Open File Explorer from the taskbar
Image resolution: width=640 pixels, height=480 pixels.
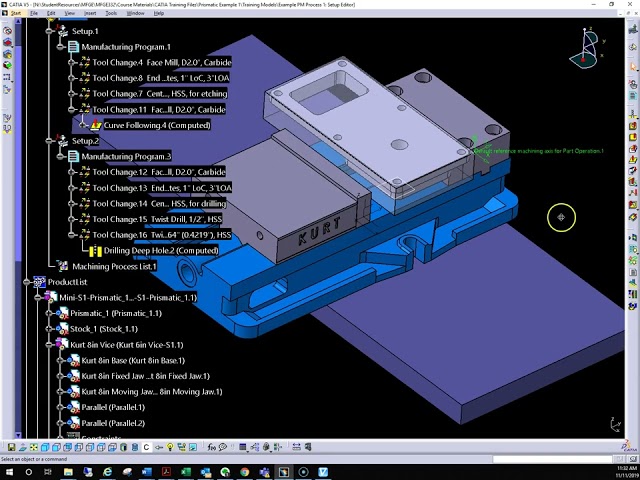68,472
